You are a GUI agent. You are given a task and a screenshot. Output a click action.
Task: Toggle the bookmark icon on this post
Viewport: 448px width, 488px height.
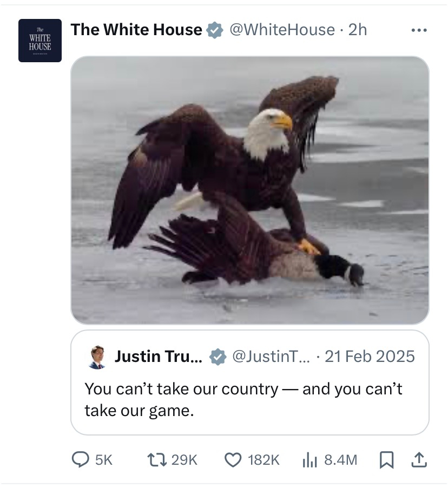point(386,460)
